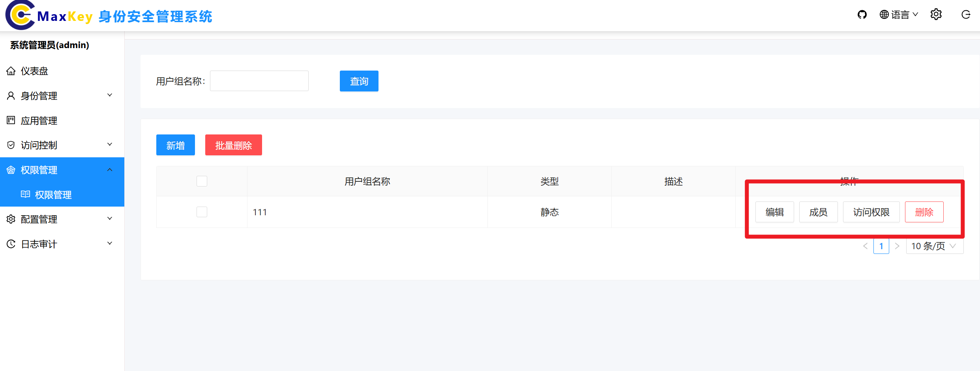980x371 pixels.
Task: Select the 日志审计 clock icon
Action: tap(11, 244)
